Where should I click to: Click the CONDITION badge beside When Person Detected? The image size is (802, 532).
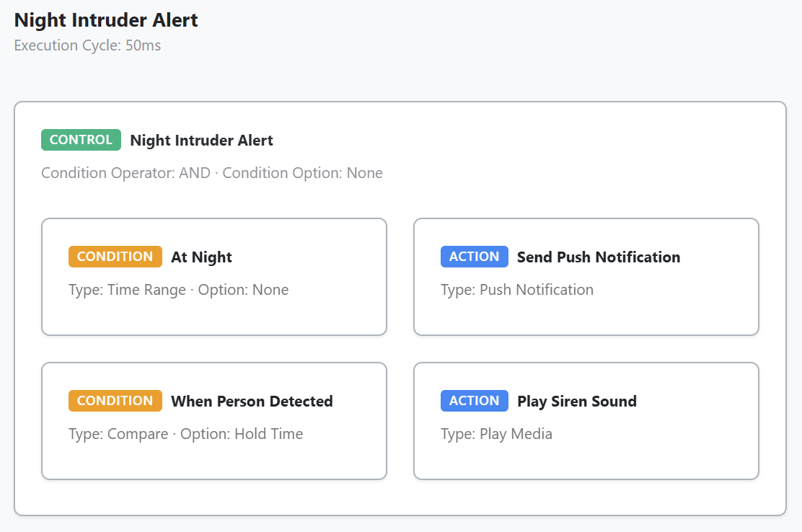115,401
